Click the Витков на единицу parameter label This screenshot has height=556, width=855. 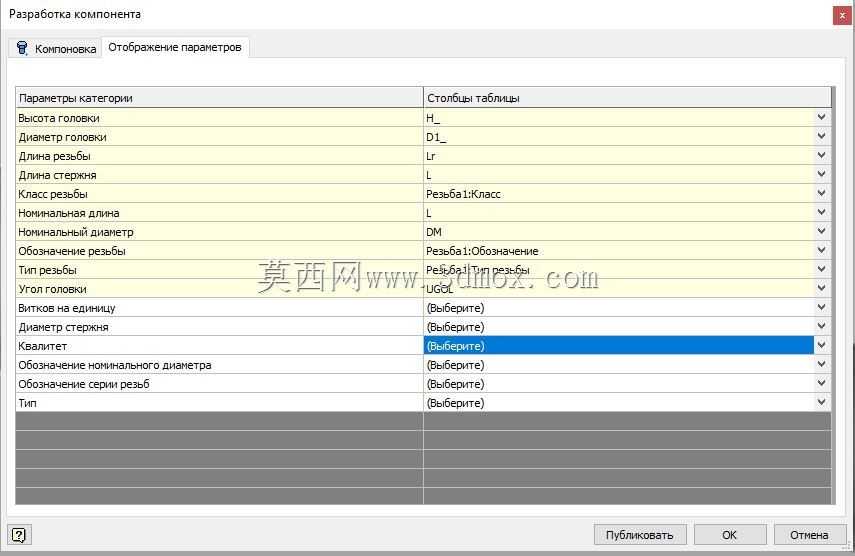click(67, 308)
